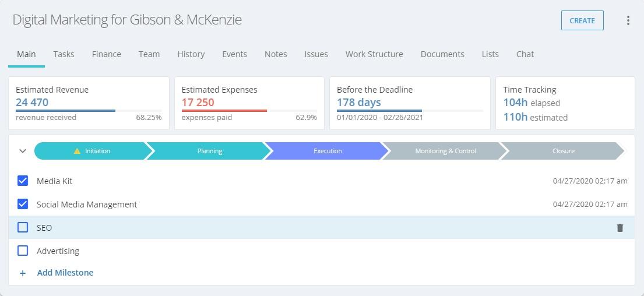Click the plus icon beside Add Milestone
The height and width of the screenshot is (296, 644).
pos(23,273)
